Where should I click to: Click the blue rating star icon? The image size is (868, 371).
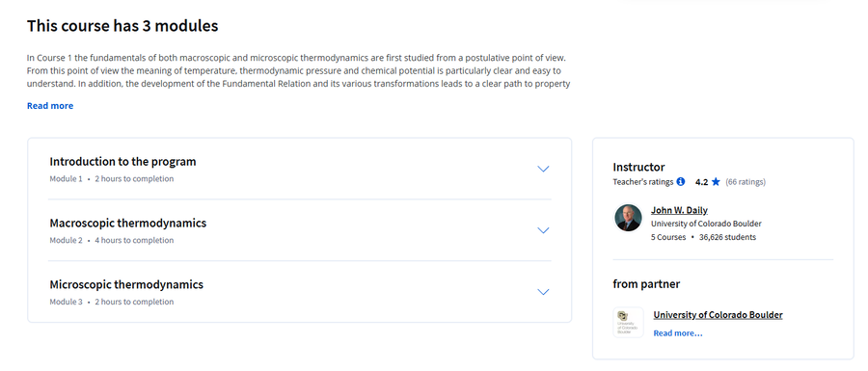coord(716,181)
